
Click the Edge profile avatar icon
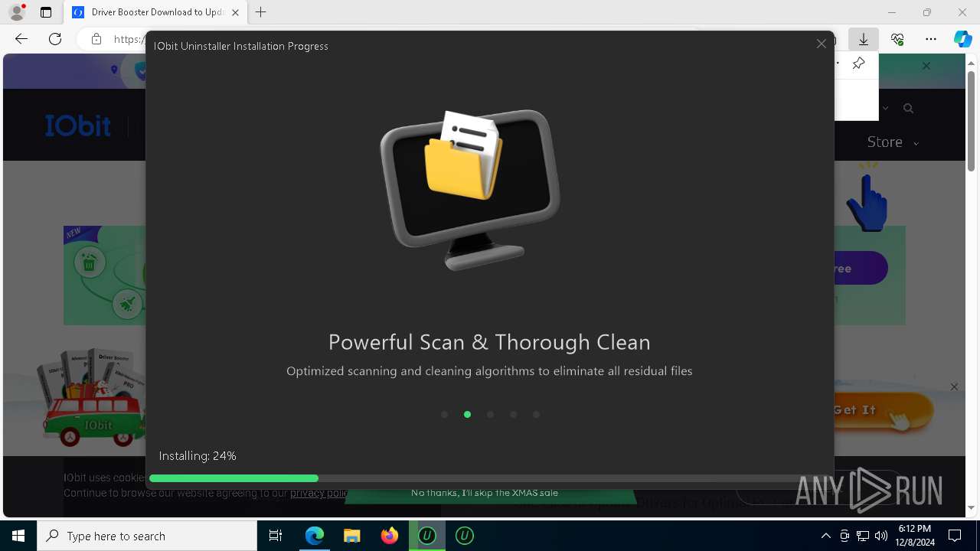coord(17,12)
